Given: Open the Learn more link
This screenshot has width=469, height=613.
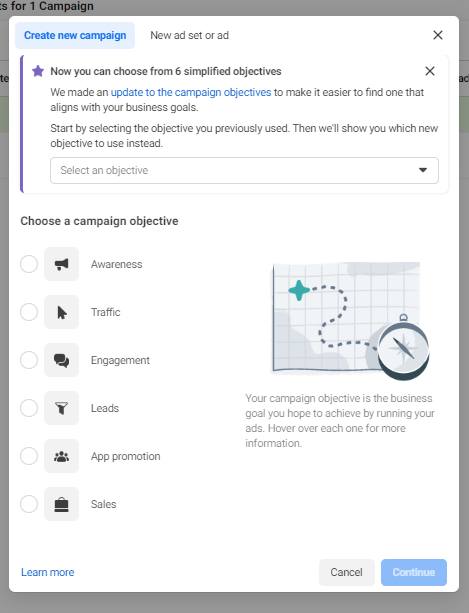Looking at the screenshot, I should pos(48,572).
